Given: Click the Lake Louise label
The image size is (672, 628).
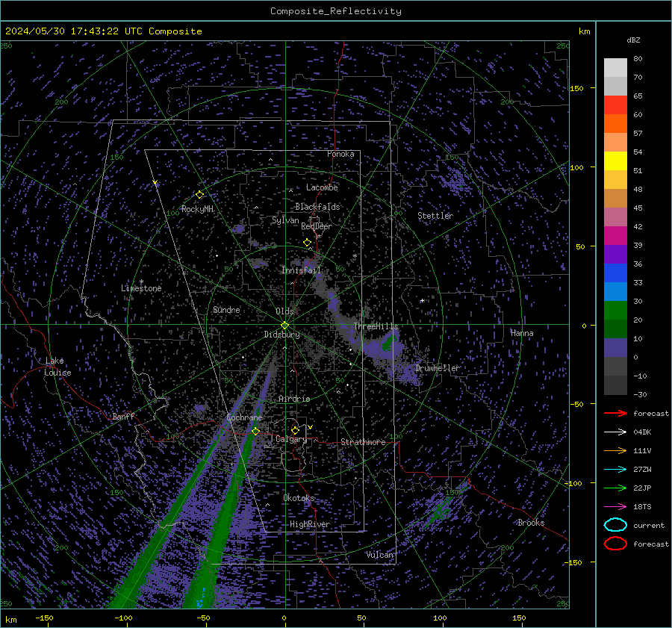Looking at the screenshot, I should click(57, 367).
